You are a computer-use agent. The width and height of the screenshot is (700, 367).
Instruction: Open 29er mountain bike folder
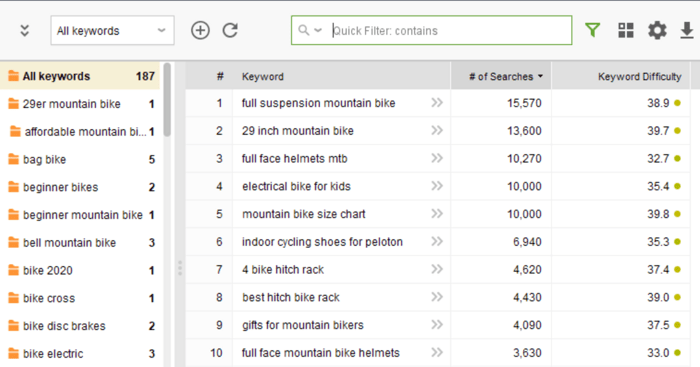(x=80, y=104)
